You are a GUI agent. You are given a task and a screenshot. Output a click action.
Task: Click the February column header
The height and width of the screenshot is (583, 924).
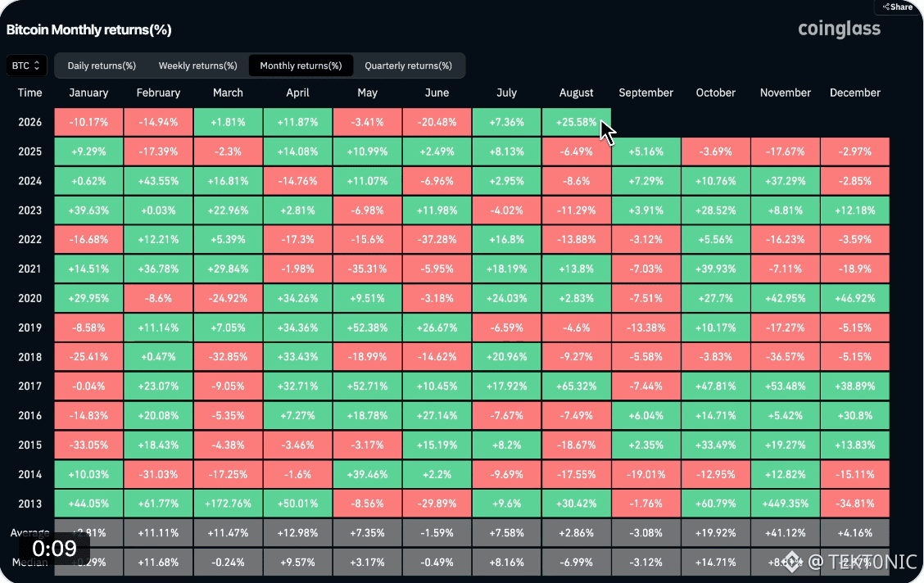(x=158, y=93)
